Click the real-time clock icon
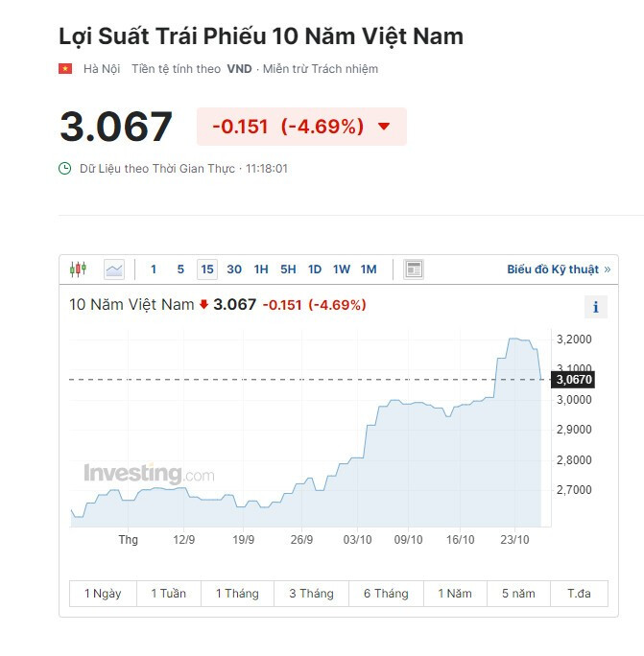644x656 pixels. coord(65,169)
